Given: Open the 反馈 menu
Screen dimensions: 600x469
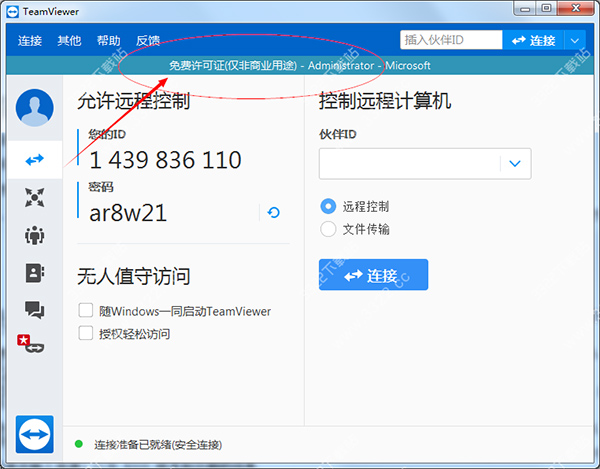Looking at the screenshot, I should coord(148,41).
